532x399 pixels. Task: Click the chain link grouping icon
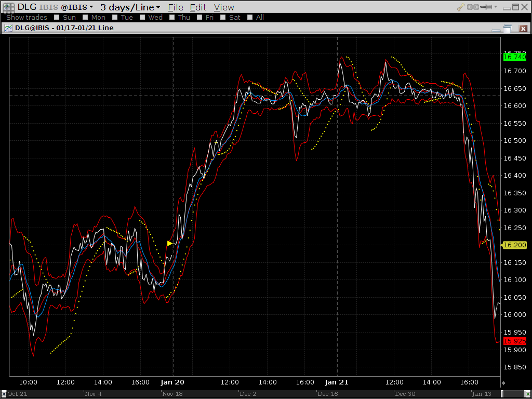(474, 7)
